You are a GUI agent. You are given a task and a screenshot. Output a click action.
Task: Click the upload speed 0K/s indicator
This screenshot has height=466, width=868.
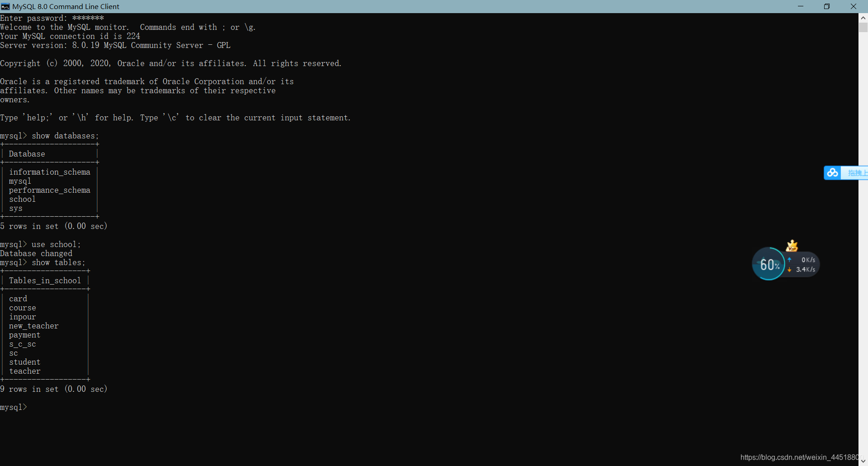pos(802,260)
